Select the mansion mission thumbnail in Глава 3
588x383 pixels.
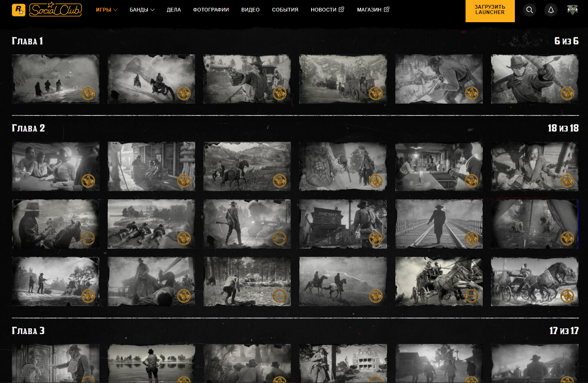click(343, 364)
